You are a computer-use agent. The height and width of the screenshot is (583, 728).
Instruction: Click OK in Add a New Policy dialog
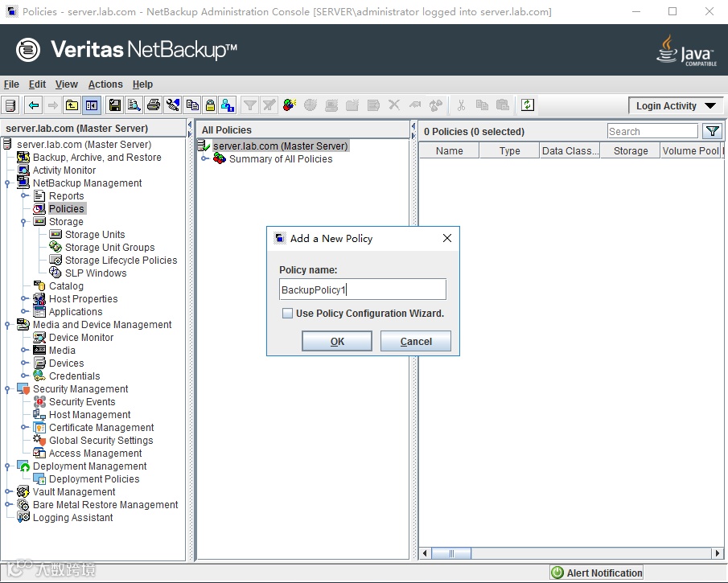click(337, 341)
